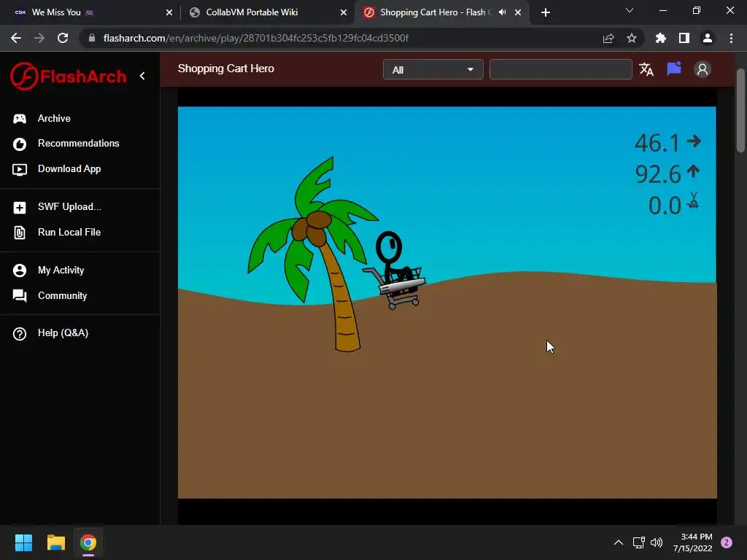Select Download App in sidebar
747x560 pixels.
coord(69,168)
